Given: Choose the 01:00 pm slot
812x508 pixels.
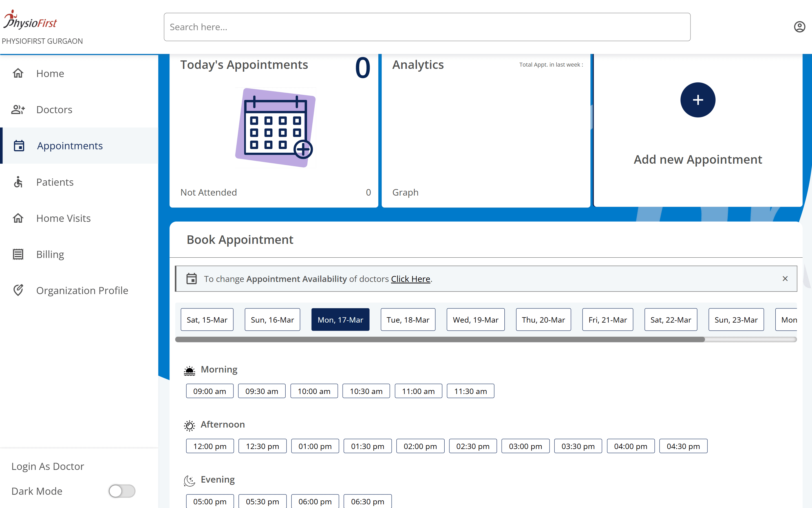Looking at the screenshot, I should click(x=315, y=446).
